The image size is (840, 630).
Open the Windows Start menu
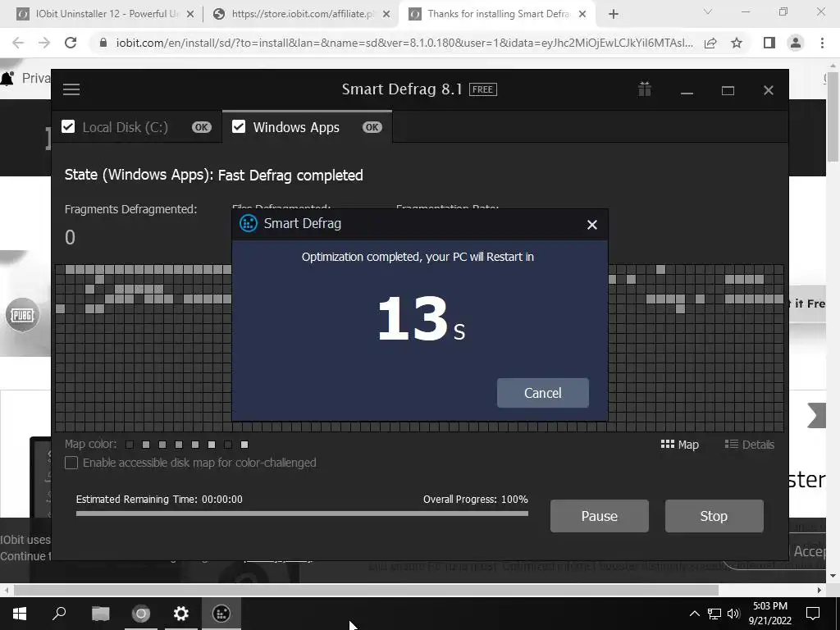(x=20, y=614)
